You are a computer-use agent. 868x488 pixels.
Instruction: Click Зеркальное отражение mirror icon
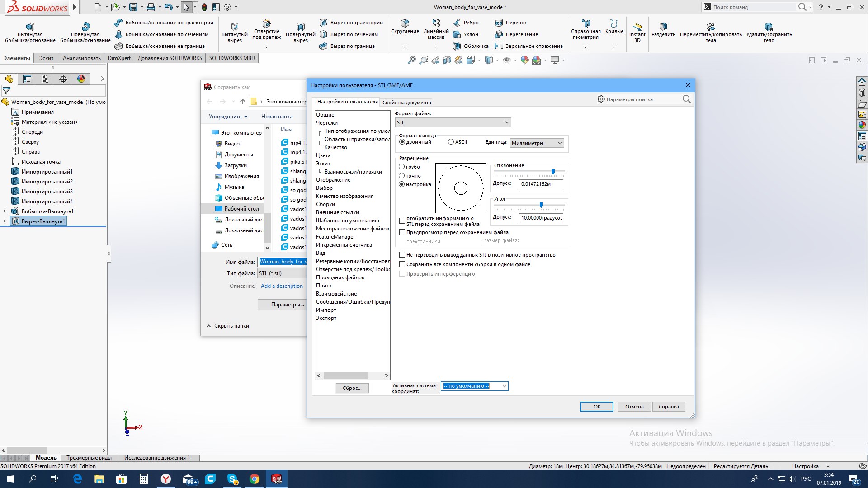tap(499, 46)
